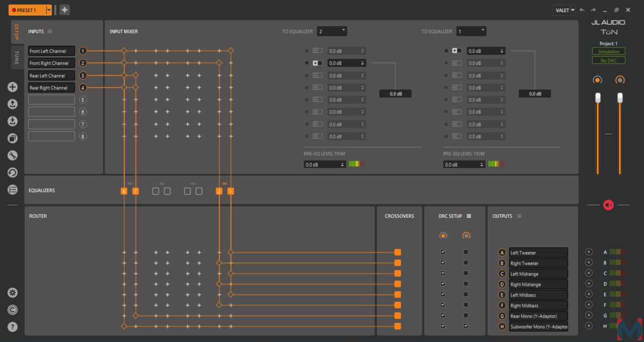The height and width of the screenshot is (342, 644).
Task: Click the copyright info icon in sidebar
Action: (x=13, y=310)
